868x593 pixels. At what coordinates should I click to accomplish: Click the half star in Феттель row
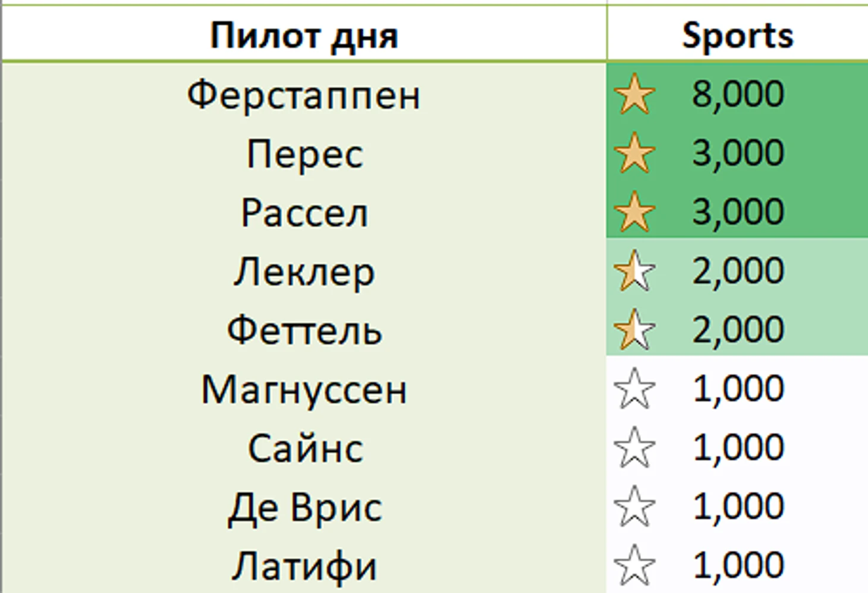(x=634, y=330)
